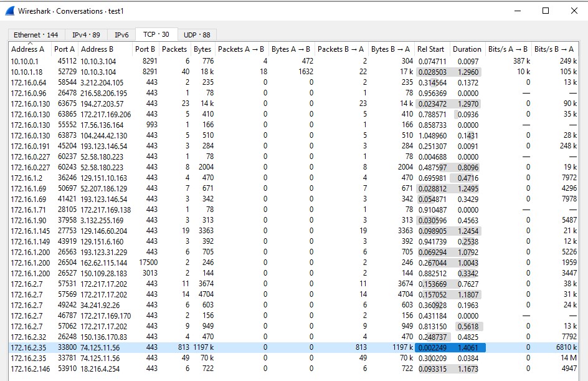Select destination 17.56.136.164 on port 993
This screenshot has width=588, height=381.
tap(102, 125)
